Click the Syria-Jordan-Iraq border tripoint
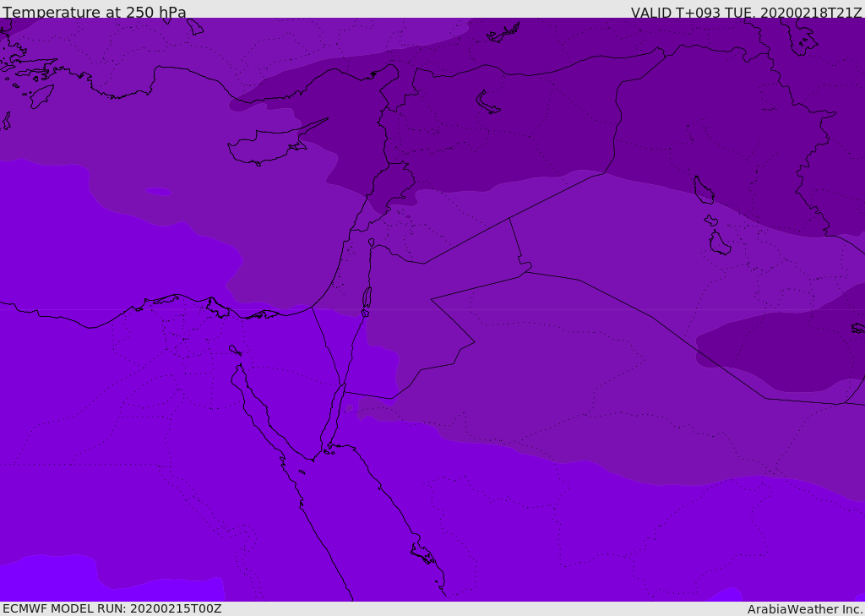This screenshot has width=865, height=616. click(509, 218)
